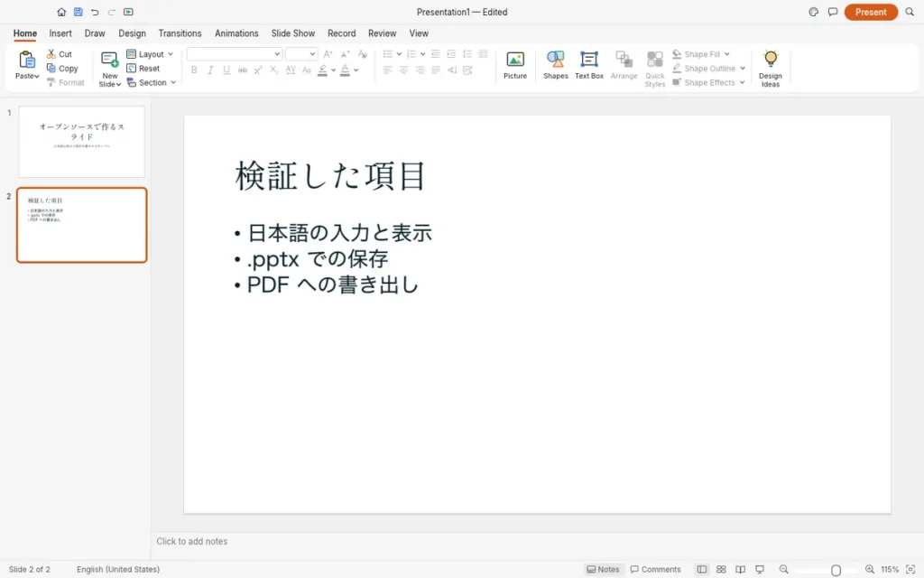Viewport: 924px width, 578px height.
Task: Align text right
Action: coord(420,70)
